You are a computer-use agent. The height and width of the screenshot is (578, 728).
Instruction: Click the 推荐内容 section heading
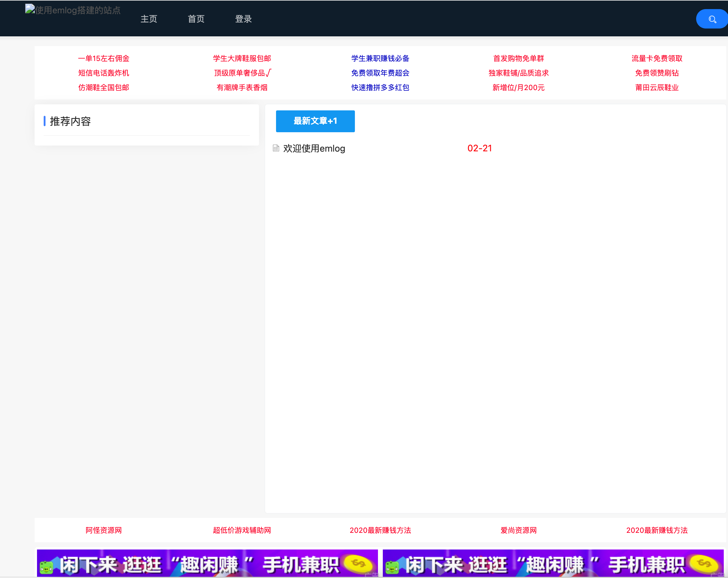(x=70, y=121)
